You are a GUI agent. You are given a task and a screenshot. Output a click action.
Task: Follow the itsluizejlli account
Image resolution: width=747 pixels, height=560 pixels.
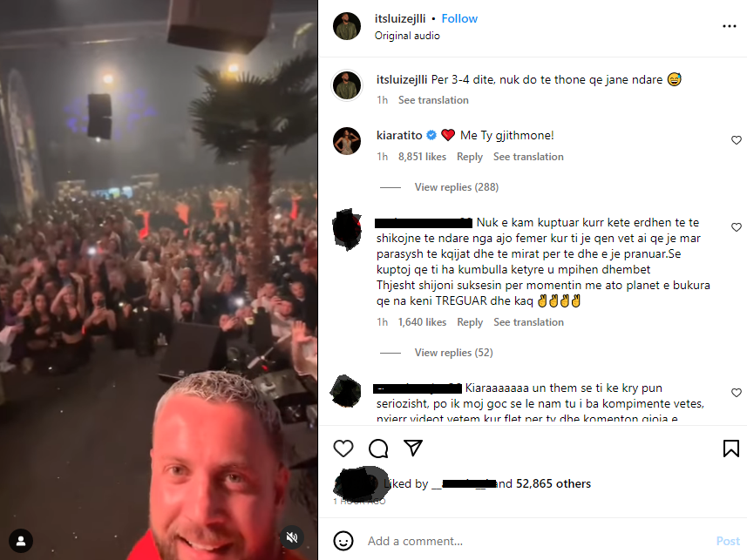pyautogui.click(x=459, y=18)
